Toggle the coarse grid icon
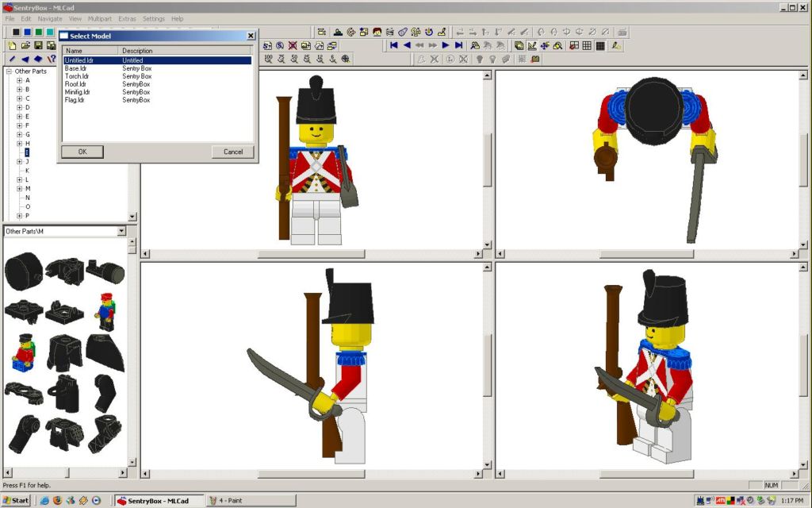The width and height of the screenshot is (812, 508). pos(574,45)
